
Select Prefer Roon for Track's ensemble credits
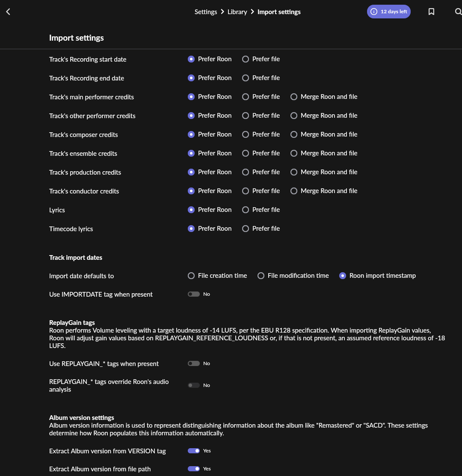[x=191, y=153]
